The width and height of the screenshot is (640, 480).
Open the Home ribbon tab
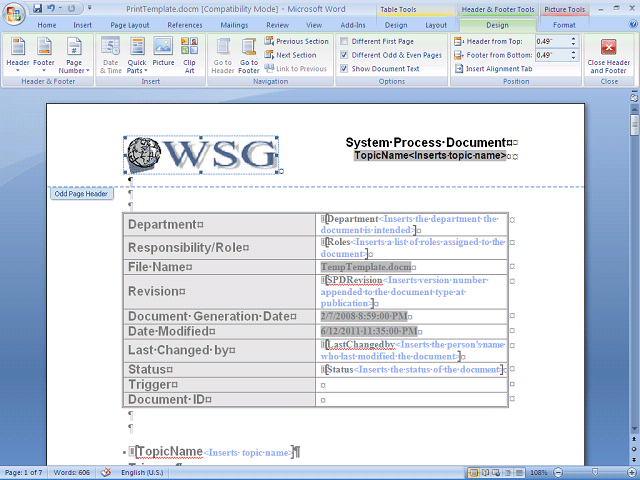coord(47,25)
